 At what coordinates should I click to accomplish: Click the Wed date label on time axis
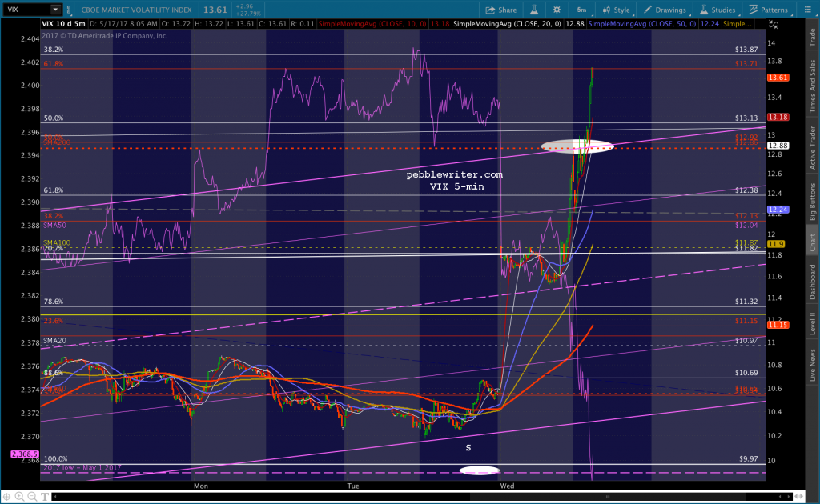click(507, 486)
